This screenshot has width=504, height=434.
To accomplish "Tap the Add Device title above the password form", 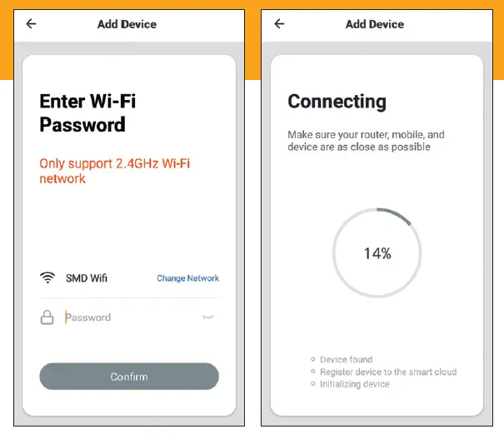I will (x=127, y=24).
